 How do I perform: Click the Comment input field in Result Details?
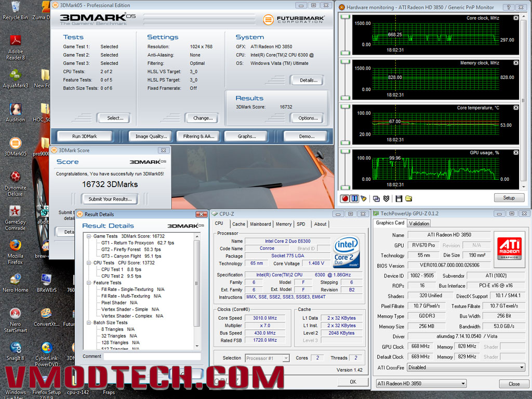coord(152,356)
